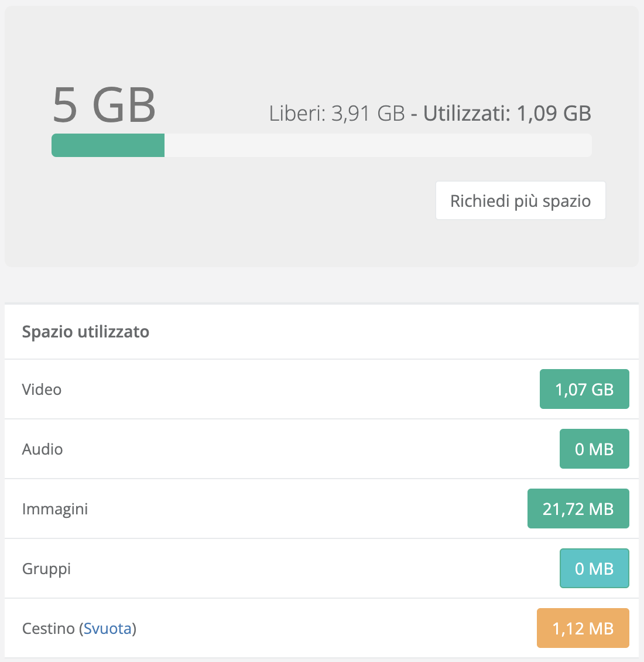This screenshot has width=644, height=662.
Task: Click the Liberi: 3,91 GB text
Action: point(337,114)
